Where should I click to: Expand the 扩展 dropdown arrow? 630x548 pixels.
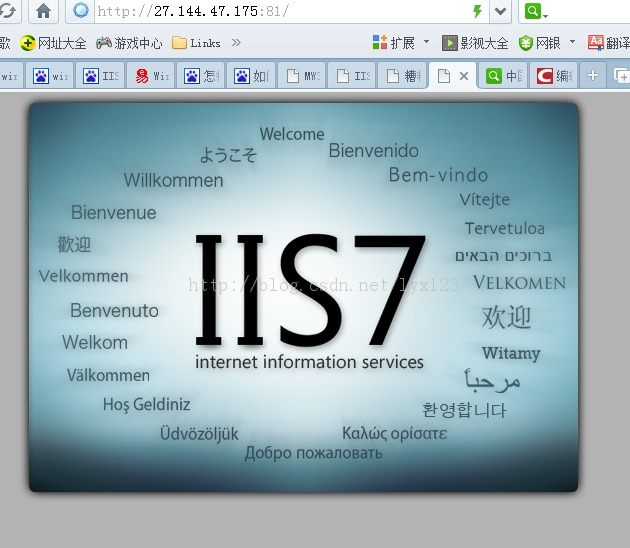click(426, 42)
